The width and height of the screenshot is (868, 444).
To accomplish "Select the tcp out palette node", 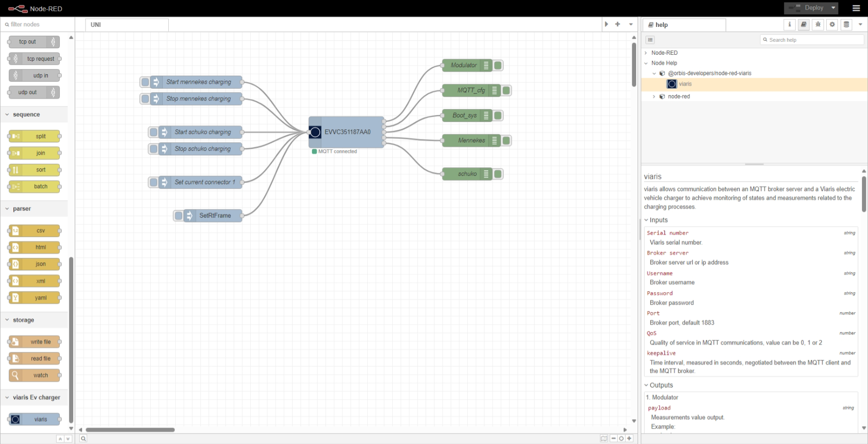I will tap(34, 42).
